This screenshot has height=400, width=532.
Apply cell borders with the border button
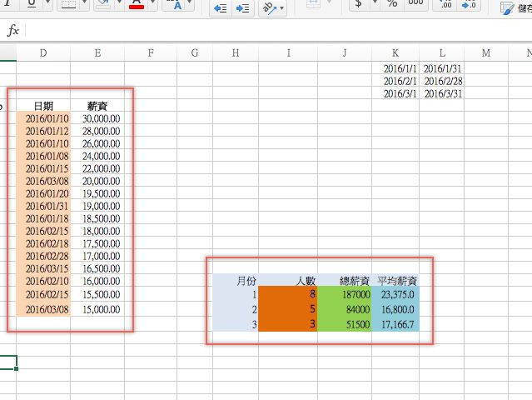click(68, 4)
